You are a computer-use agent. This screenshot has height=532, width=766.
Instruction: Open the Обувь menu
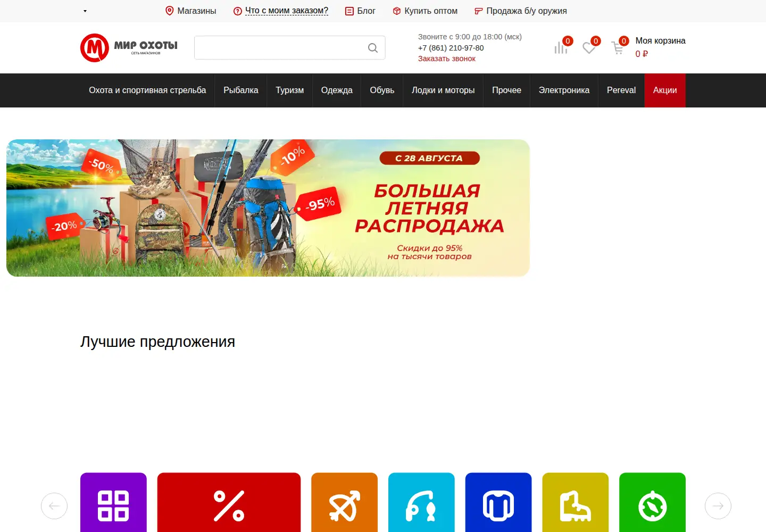click(x=382, y=90)
